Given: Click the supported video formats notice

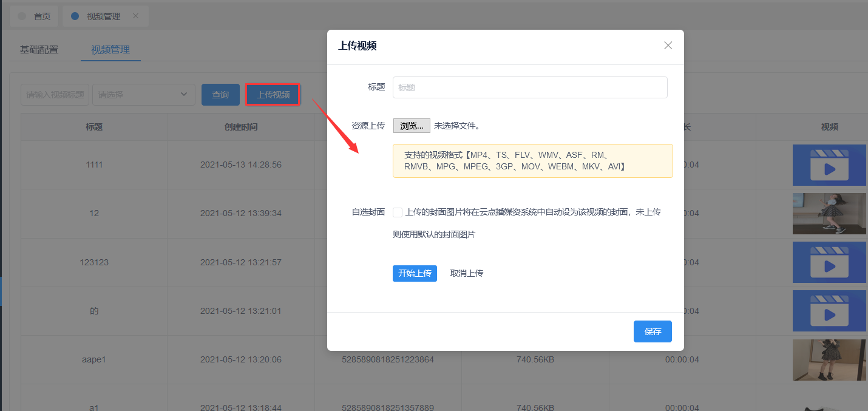Looking at the screenshot, I should pyautogui.click(x=533, y=161).
